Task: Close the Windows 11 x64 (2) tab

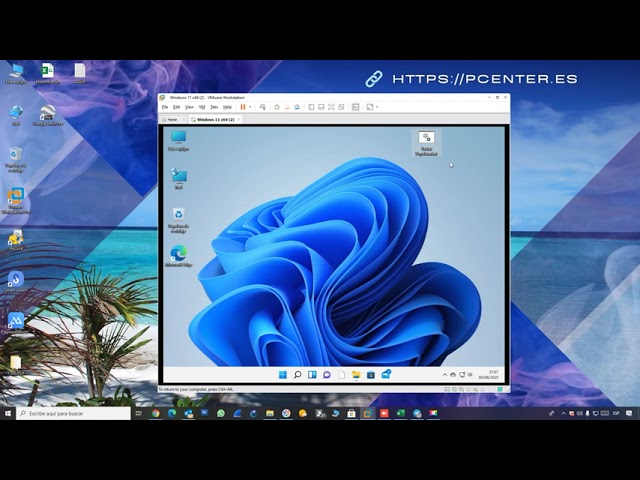Action: [239, 120]
